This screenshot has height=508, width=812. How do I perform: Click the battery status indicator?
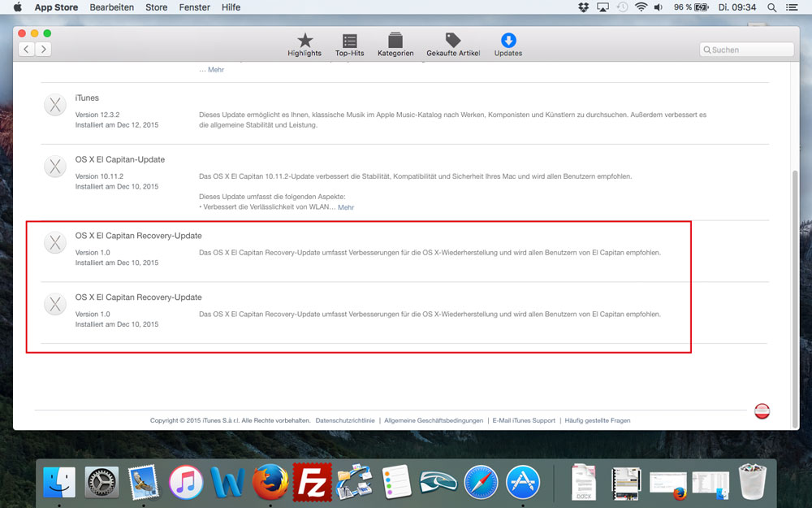pyautogui.click(x=691, y=7)
